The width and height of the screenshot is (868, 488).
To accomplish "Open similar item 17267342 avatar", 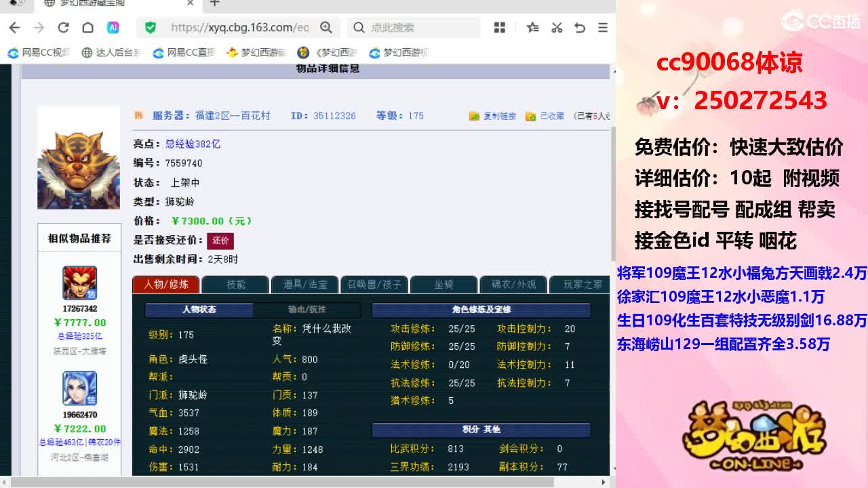I will pos(80,283).
